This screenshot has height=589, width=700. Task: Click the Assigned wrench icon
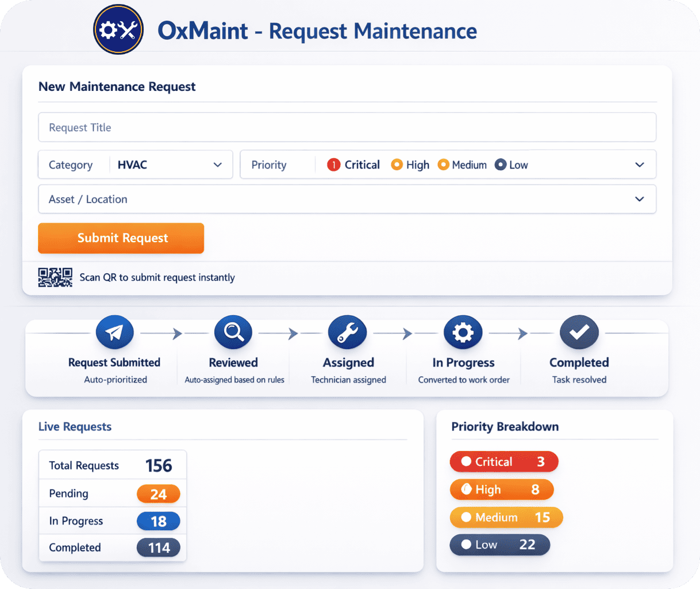(x=347, y=332)
